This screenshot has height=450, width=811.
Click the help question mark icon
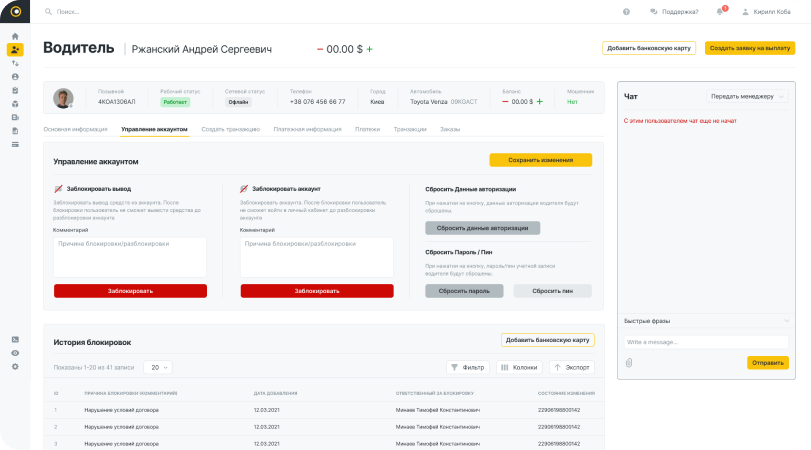pos(626,12)
